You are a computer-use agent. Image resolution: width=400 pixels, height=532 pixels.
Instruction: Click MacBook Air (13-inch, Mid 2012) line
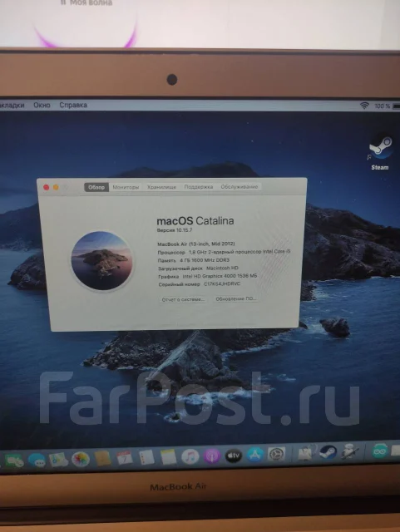(x=196, y=244)
